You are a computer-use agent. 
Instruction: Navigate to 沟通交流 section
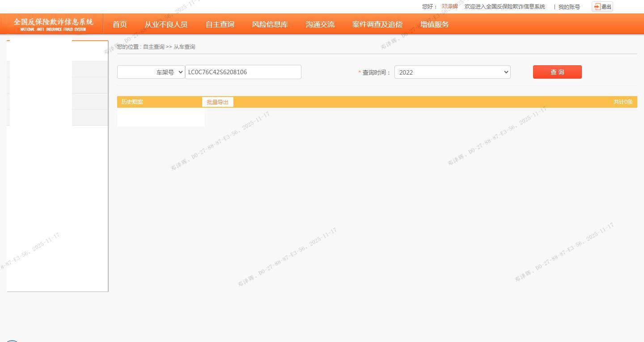click(x=320, y=25)
